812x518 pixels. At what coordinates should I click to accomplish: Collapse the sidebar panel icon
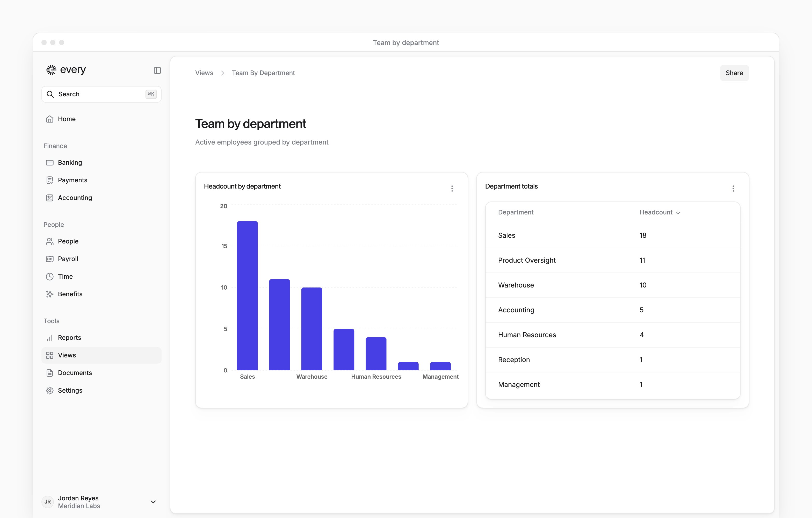pyautogui.click(x=157, y=70)
